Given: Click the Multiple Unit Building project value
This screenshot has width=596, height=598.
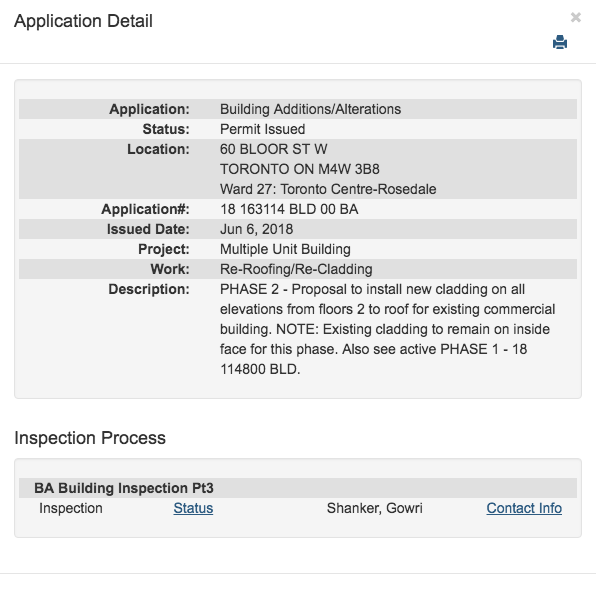Looking at the screenshot, I should point(285,249).
